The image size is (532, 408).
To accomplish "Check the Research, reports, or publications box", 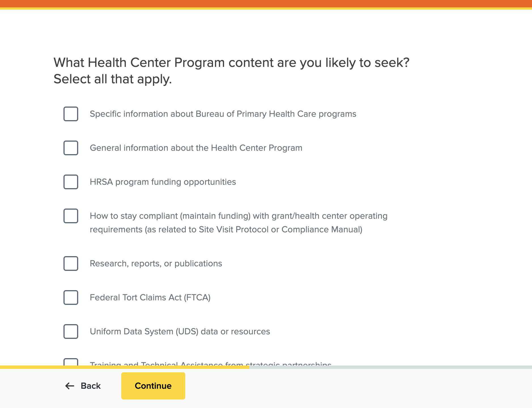I will 71,263.
